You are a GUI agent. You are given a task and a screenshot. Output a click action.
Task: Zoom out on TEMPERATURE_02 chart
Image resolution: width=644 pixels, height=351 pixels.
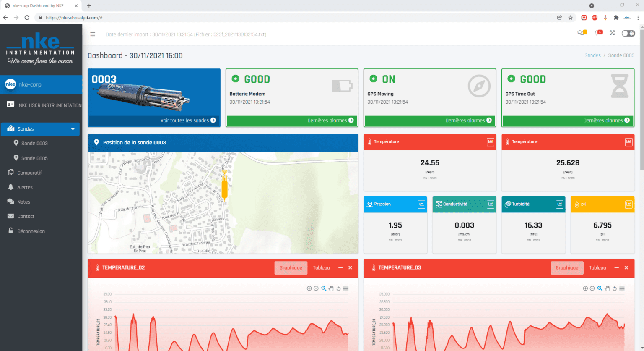click(316, 288)
